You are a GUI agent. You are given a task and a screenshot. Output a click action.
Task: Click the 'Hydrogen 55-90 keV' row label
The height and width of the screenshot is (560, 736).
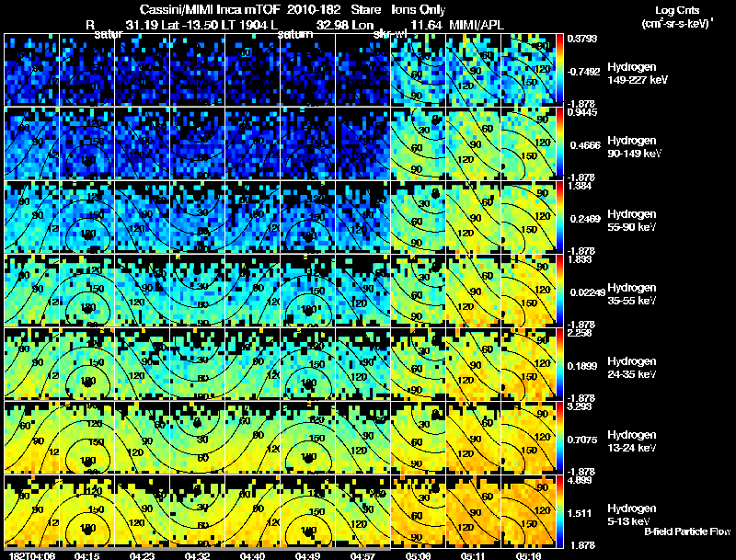tap(632, 221)
